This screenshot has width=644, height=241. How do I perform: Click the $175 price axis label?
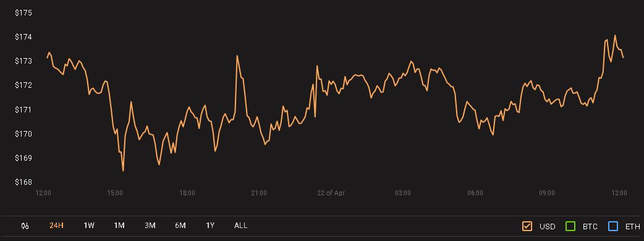pyautogui.click(x=23, y=13)
